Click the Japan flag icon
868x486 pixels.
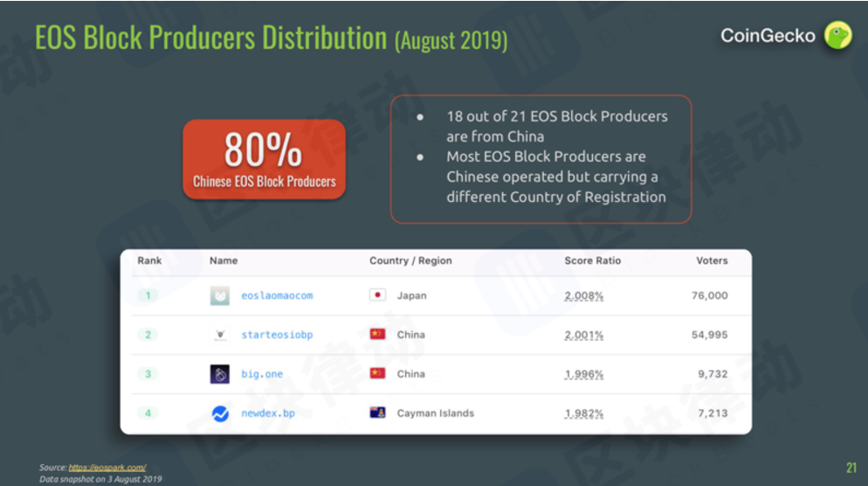[377, 295]
